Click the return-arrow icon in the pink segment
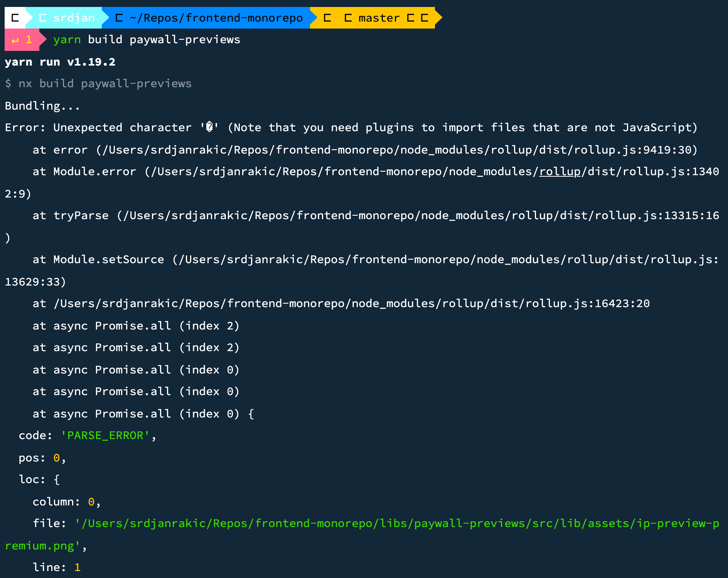The width and height of the screenshot is (728, 578). 15,39
